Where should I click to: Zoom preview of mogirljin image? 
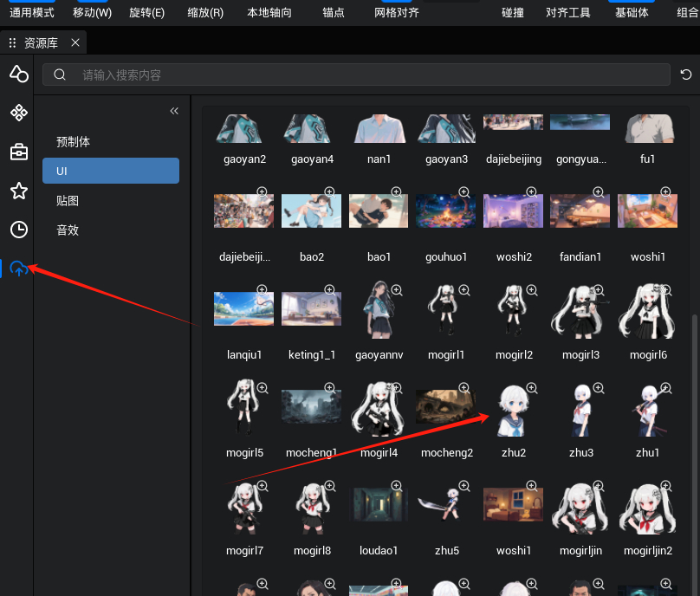pyautogui.click(x=599, y=485)
